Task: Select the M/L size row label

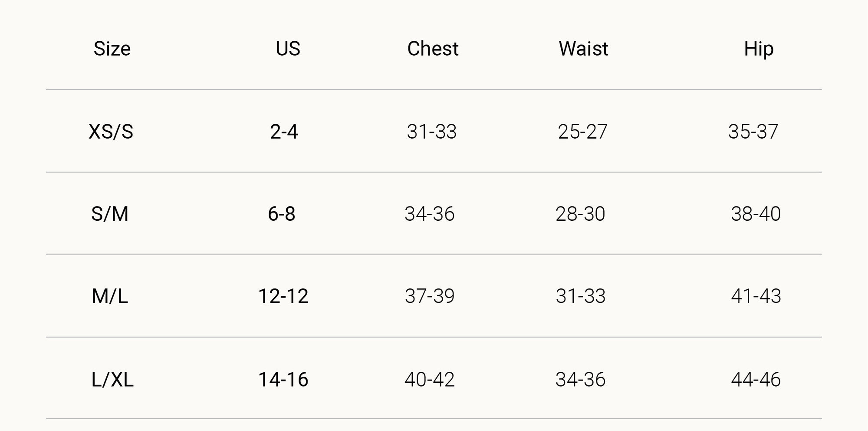Action: 110,296
